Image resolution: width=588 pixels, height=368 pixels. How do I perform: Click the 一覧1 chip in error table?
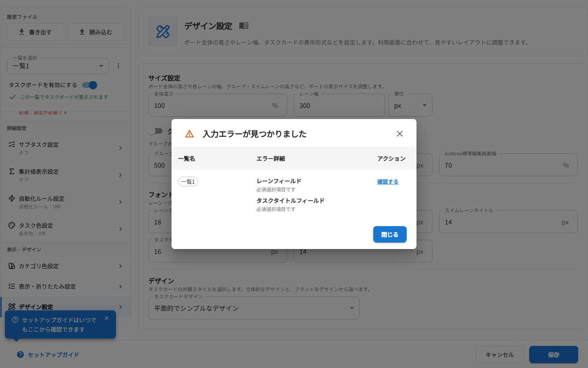click(188, 182)
